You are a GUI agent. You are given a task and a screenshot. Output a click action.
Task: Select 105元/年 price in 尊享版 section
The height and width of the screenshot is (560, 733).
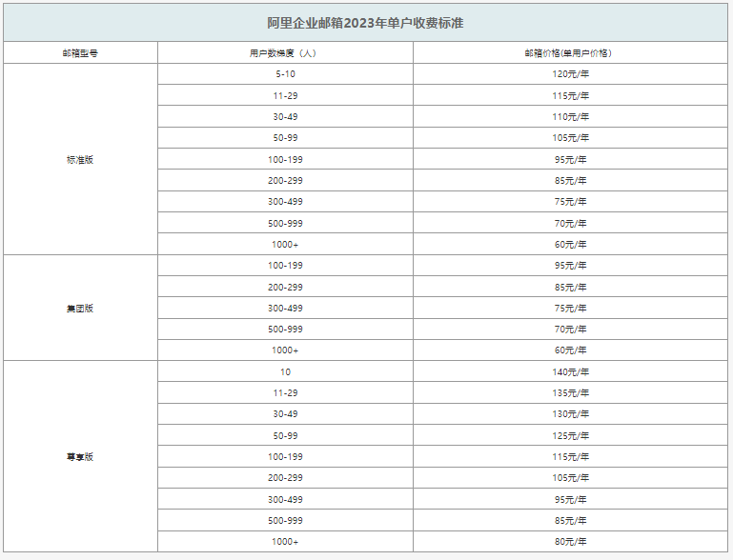tap(570, 478)
